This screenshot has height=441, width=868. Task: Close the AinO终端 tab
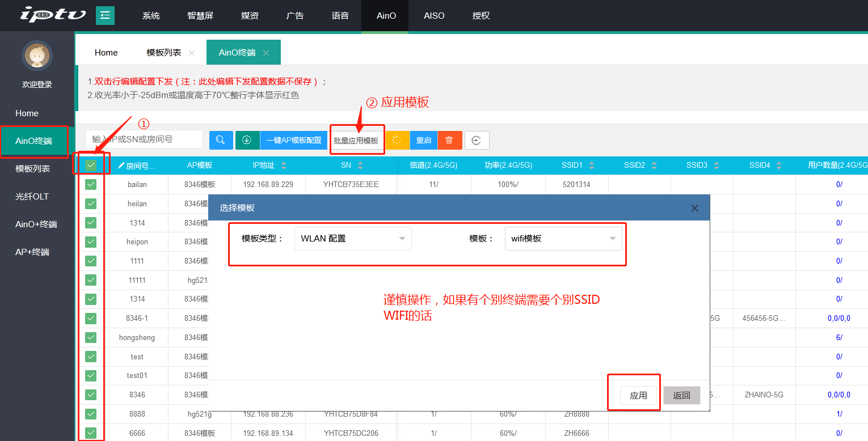coord(266,53)
